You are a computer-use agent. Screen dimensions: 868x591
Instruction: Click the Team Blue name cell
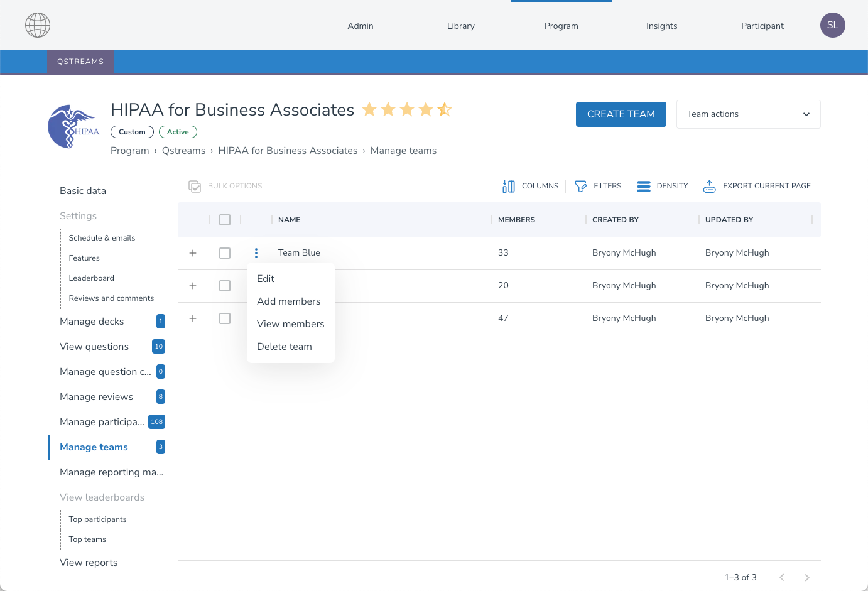click(x=299, y=253)
